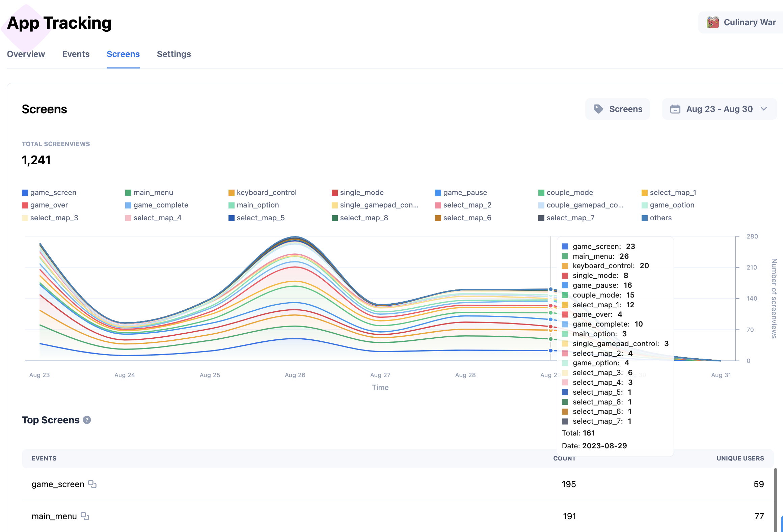This screenshot has width=783, height=532.
Task: Open the Screens filter button
Action: pos(618,109)
